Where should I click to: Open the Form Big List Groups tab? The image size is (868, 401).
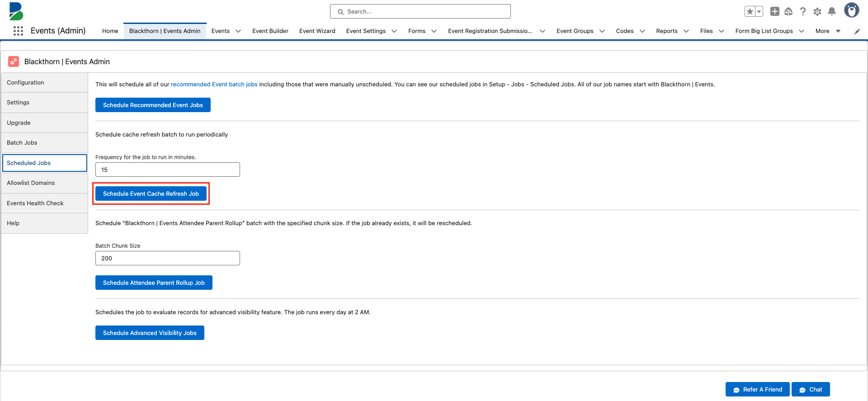tap(764, 31)
